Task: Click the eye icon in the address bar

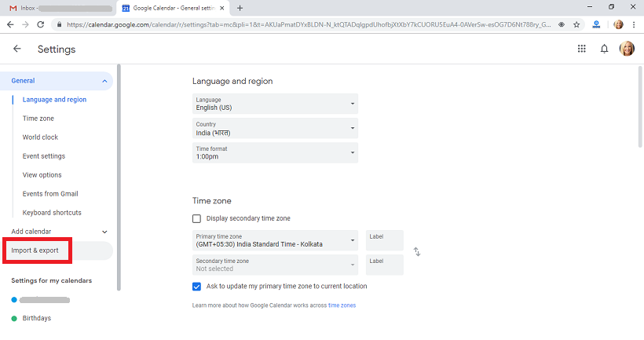Action: coord(562,24)
